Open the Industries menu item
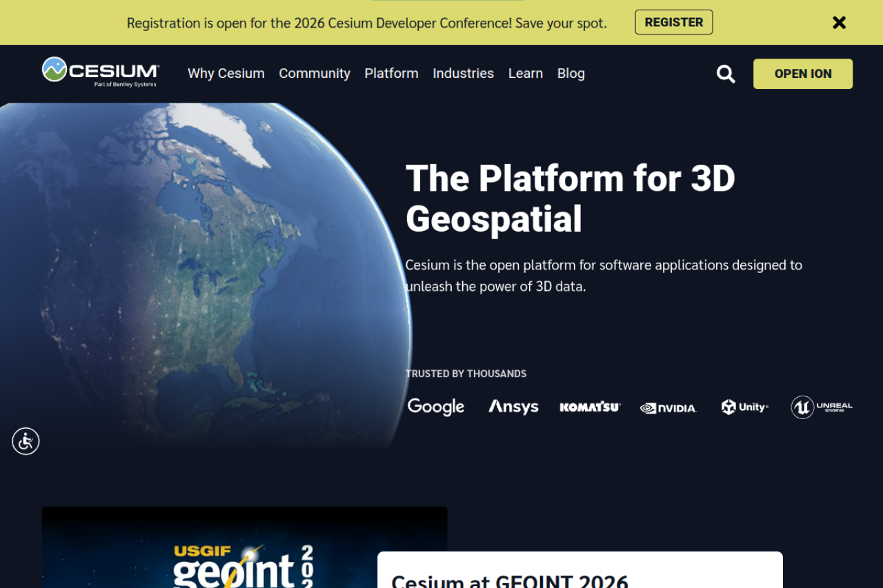 point(463,73)
